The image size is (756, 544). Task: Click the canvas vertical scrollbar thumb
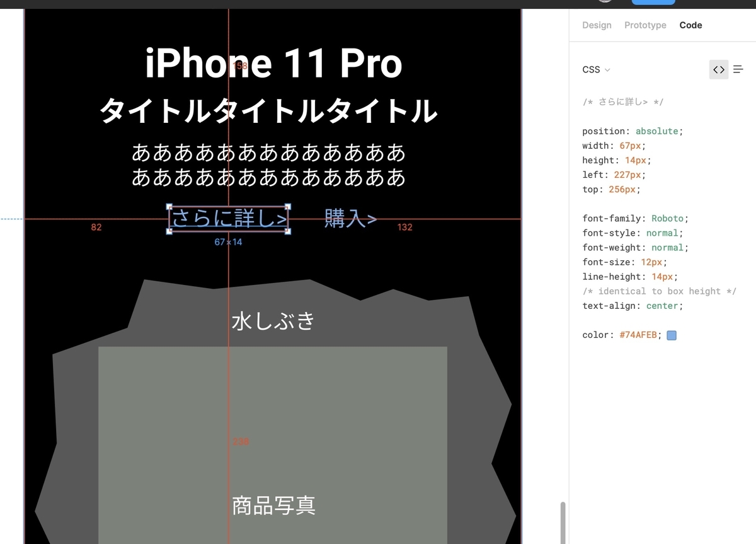pyautogui.click(x=562, y=523)
